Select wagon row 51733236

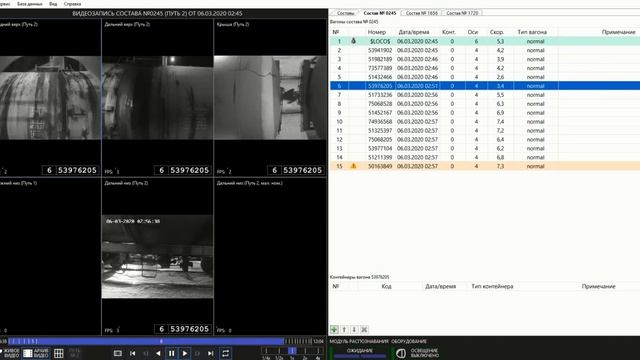[x=485, y=95]
